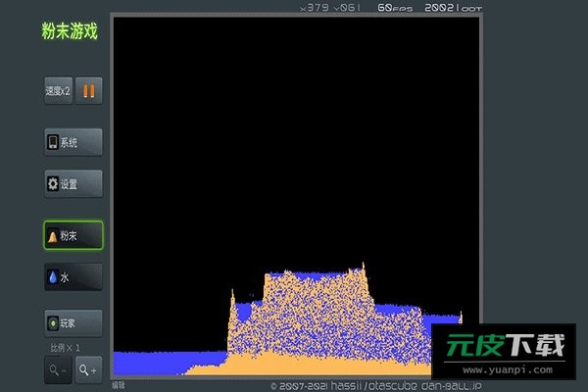Click the green dot icon on 玩家 button
The width and height of the screenshot is (588, 392).
[x=53, y=323]
